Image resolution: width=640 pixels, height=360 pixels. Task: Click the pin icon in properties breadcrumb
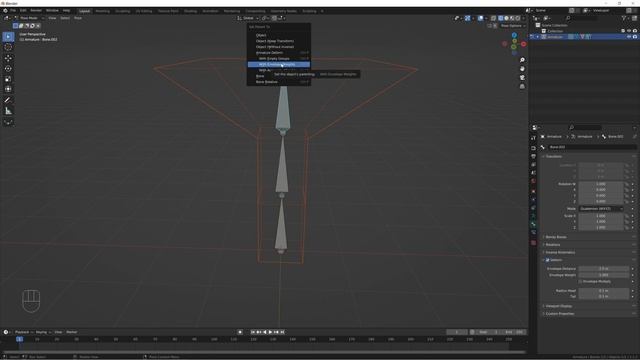click(x=634, y=136)
